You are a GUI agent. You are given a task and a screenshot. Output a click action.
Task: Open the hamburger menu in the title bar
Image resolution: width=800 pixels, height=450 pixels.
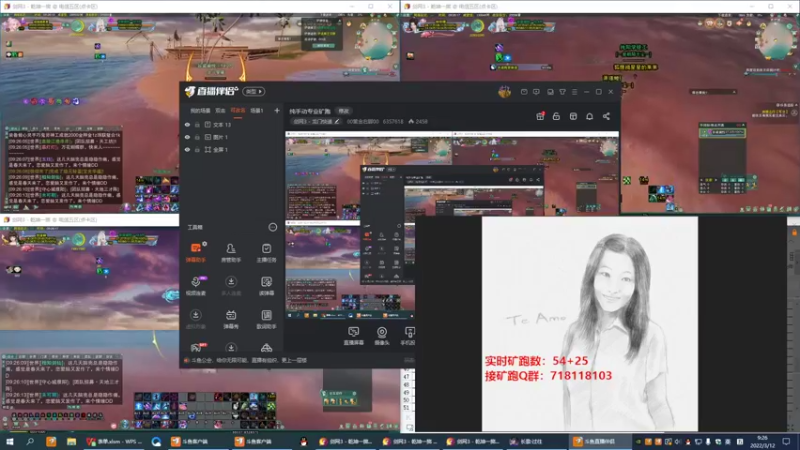[574, 92]
